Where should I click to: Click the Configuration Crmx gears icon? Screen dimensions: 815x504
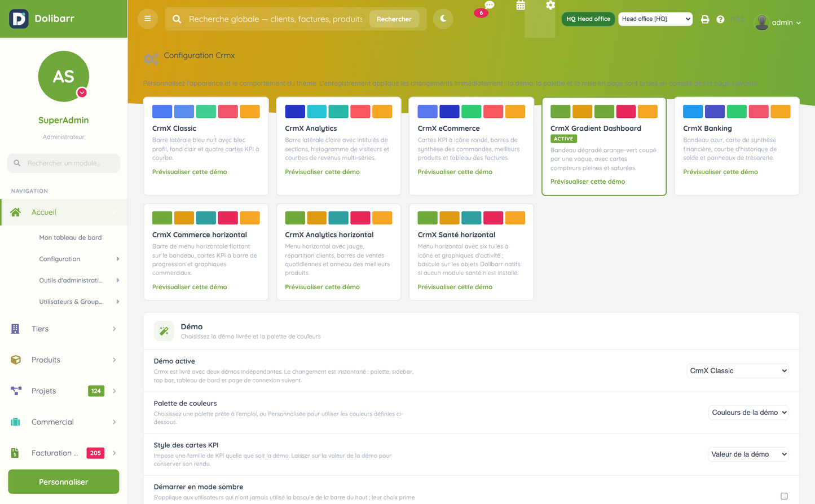[151, 58]
